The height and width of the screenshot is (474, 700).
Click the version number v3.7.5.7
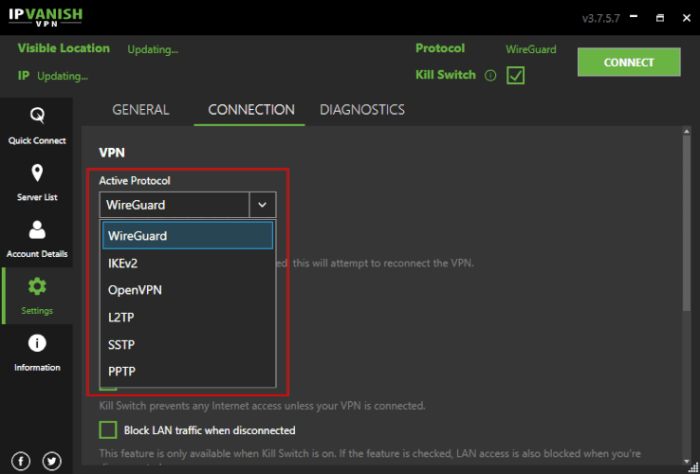pyautogui.click(x=601, y=19)
